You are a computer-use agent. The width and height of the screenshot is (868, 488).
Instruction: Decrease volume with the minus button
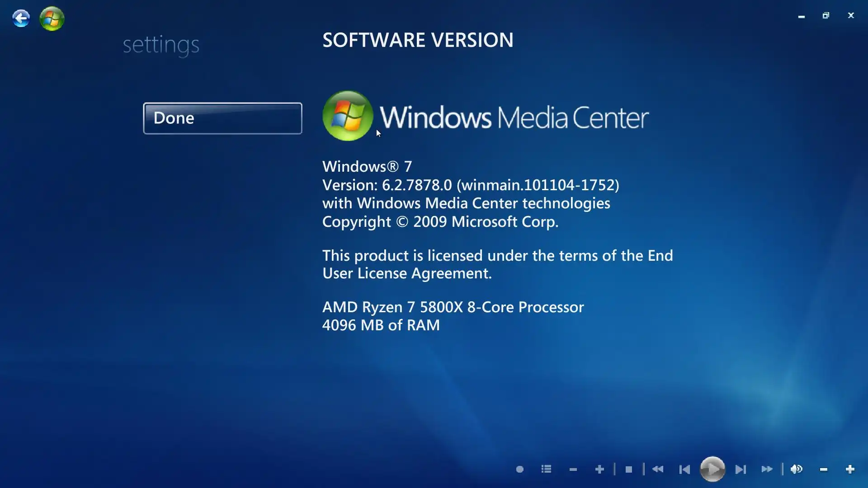pos(823,470)
